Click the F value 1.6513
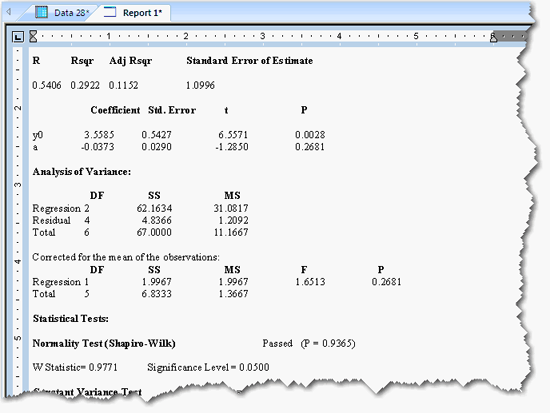Viewport: 550px width, 413px height. 310,282
